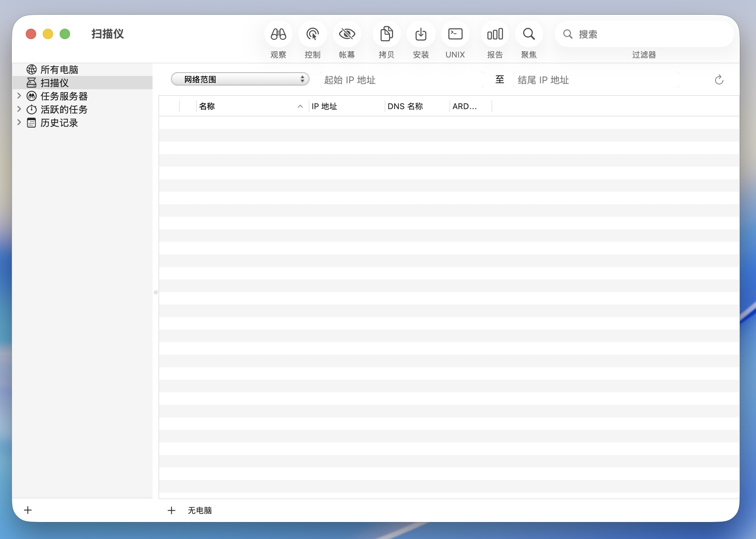Select 所有电脑 in the sidebar
Screen dimensions: 756x539
pos(59,70)
